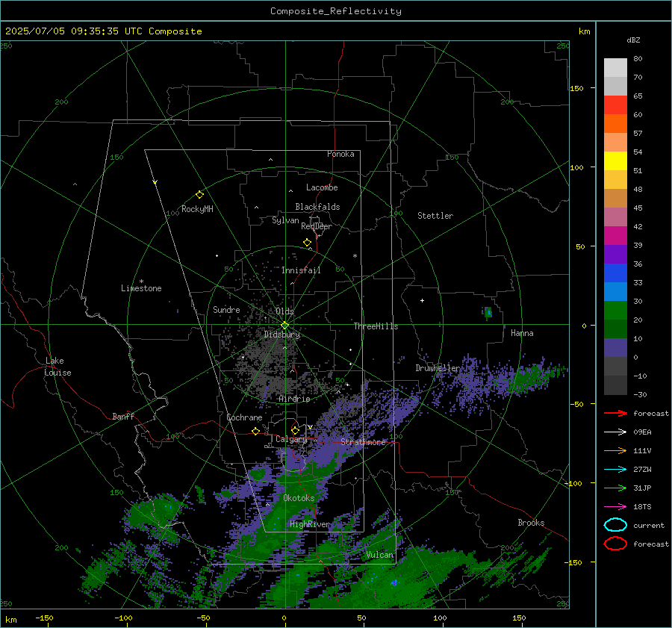Image resolution: width=672 pixels, height=628 pixels.
Task: Click the Blackfalds city label
Action: coord(317,207)
